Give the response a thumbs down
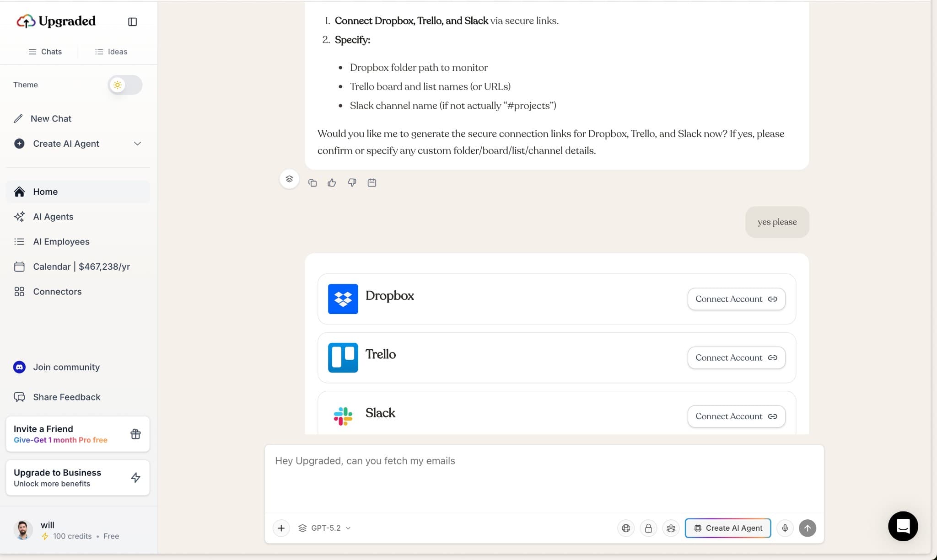Viewport: 937px width, 560px height. (x=351, y=182)
